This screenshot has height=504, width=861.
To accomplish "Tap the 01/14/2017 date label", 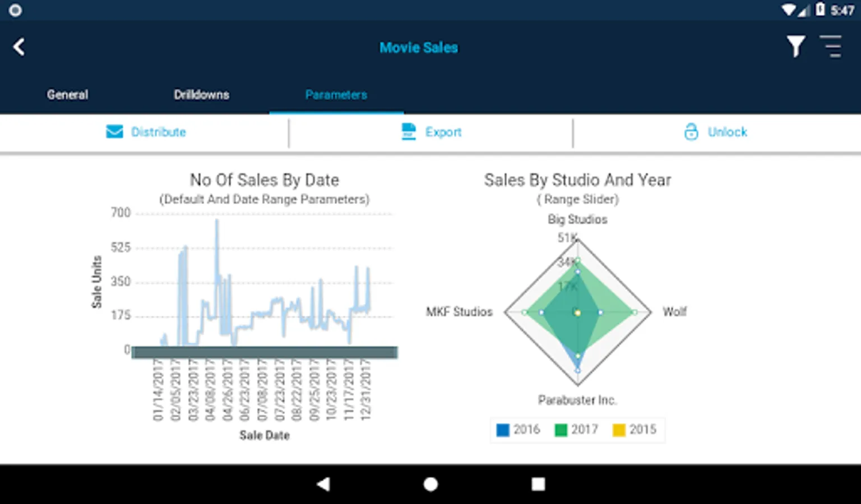I will (x=158, y=390).
